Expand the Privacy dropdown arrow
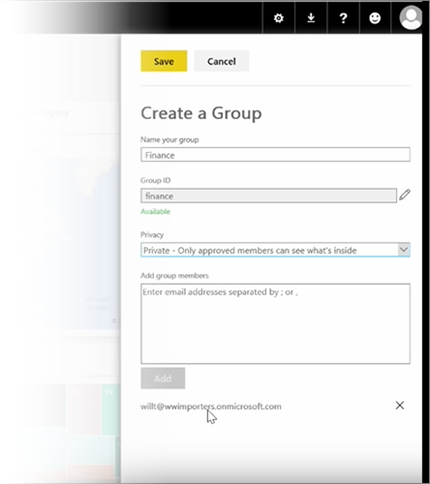This screenshot has height=484, width=430. coord(404,250)
